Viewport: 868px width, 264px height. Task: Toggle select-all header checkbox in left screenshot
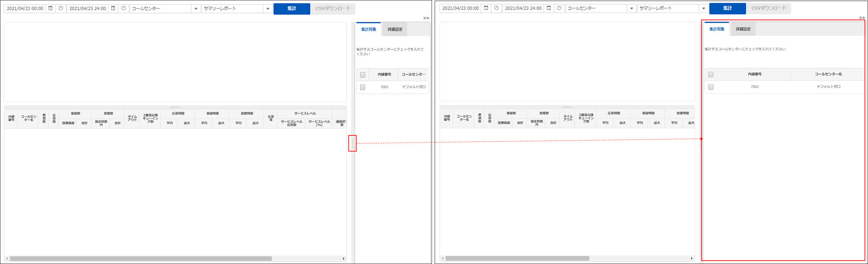(363, 75)
